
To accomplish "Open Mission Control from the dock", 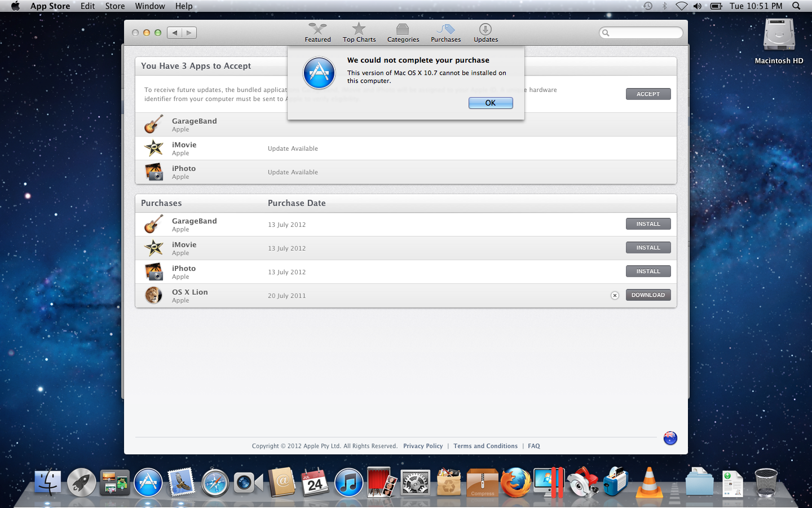I will point(115,483).
